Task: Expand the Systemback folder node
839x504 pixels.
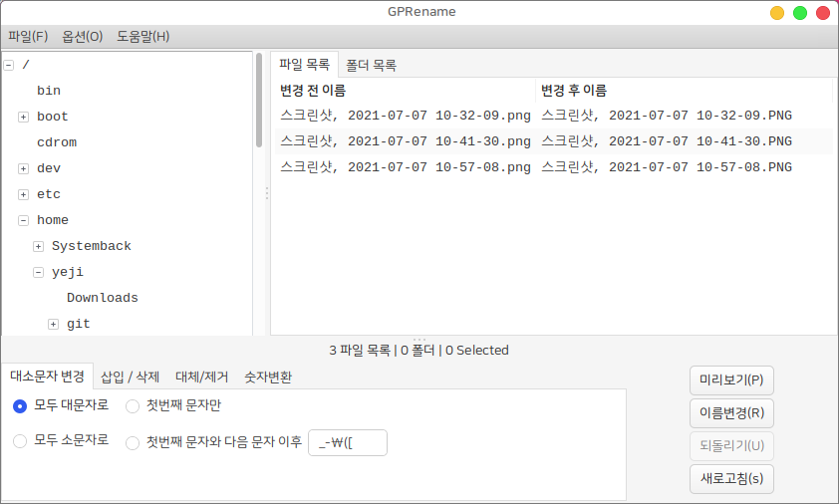Action: [x=38, y=246]
